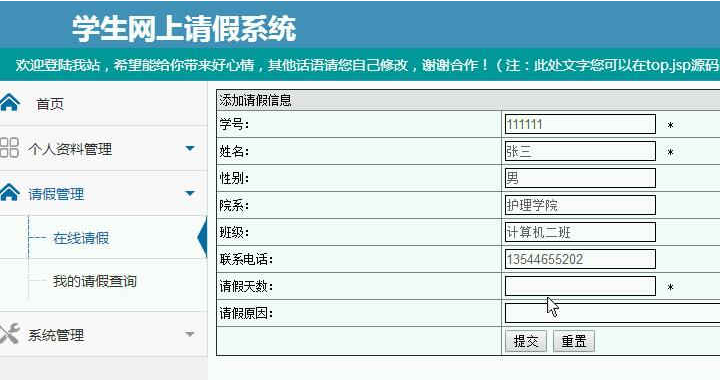Select the 在线请假 submenu item
The width and height of the screenshot is (720, 380).
(x=81, y=238)
